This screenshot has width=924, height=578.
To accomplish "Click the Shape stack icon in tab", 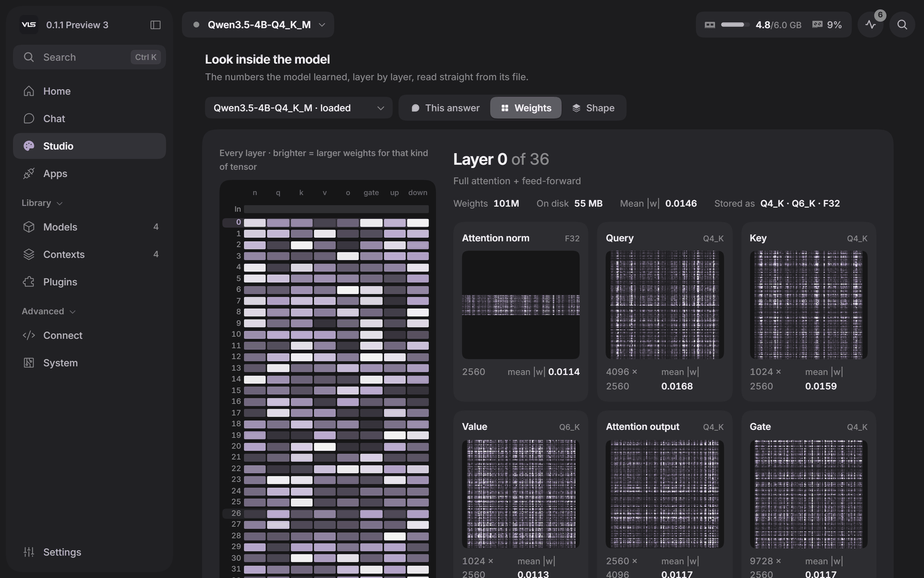I will (576, 108).
